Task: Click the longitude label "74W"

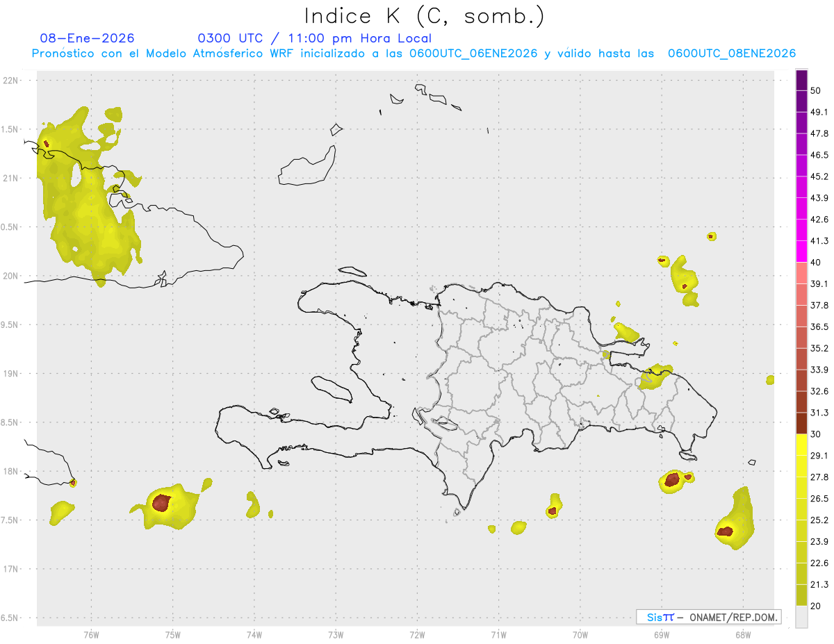Action: [254, 635]
